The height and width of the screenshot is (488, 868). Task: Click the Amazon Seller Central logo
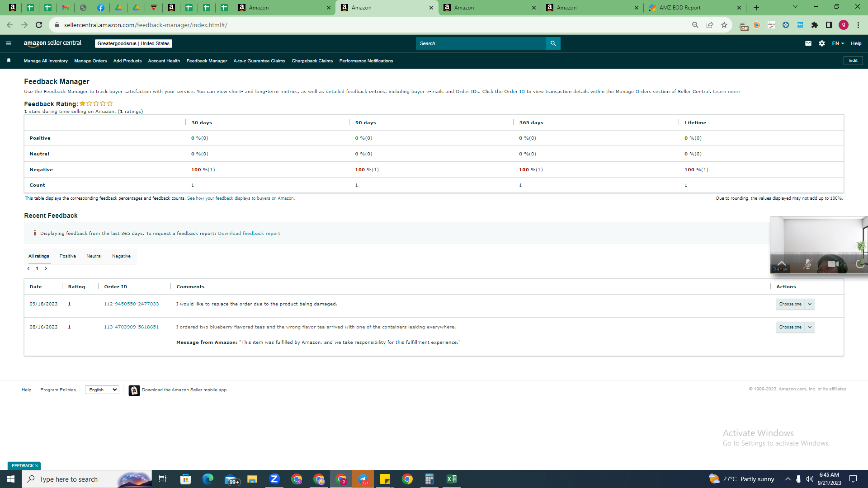click(52, 43)
